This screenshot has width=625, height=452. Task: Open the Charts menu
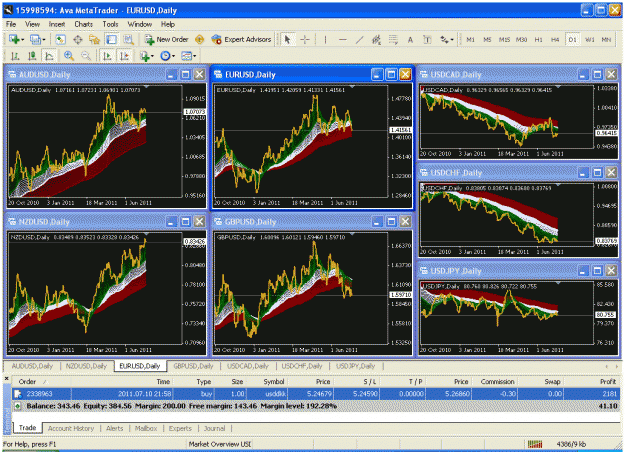(x=83, y=24)
